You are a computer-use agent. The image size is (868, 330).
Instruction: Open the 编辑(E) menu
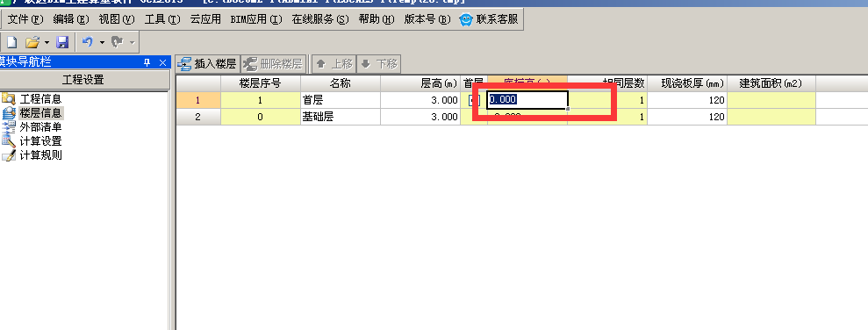click(x=71, y=19)
